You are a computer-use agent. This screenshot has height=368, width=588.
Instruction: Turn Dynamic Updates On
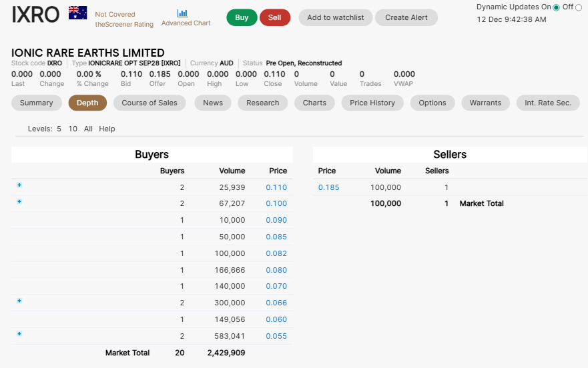(x=556, y=7)
